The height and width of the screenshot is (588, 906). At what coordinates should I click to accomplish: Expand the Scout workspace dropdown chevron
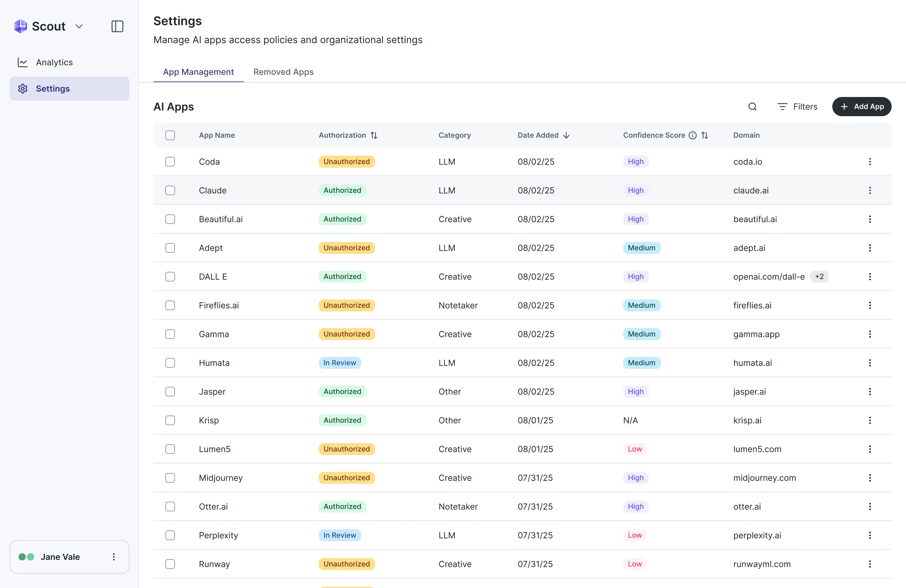click(x=79, y=26)
